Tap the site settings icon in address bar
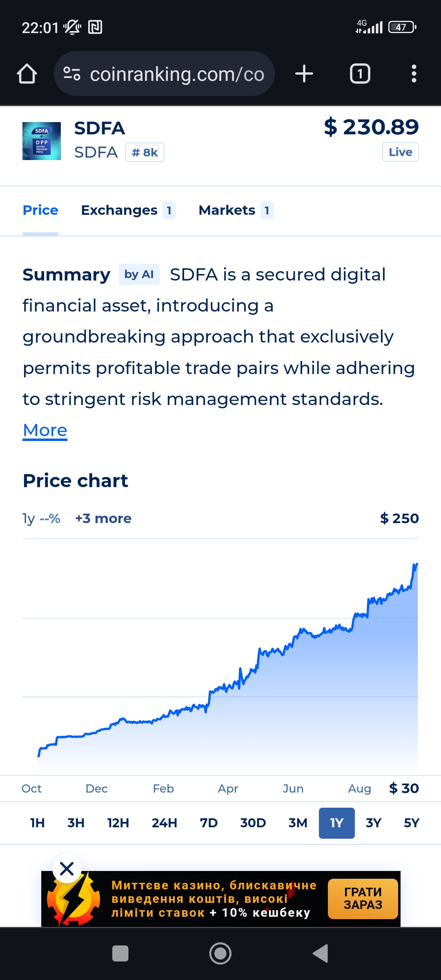Screen dimensions: 441x980 pyautogui.click(x=72, y=74)
